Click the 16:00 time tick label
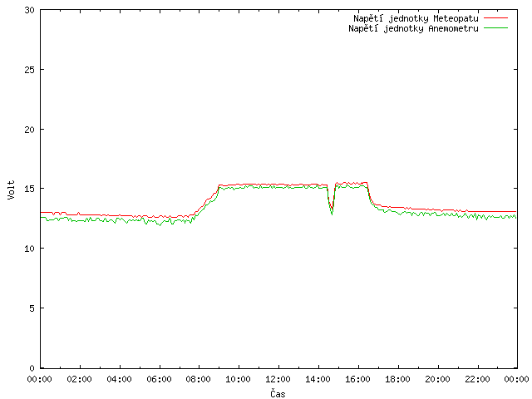 pos(357,379)
